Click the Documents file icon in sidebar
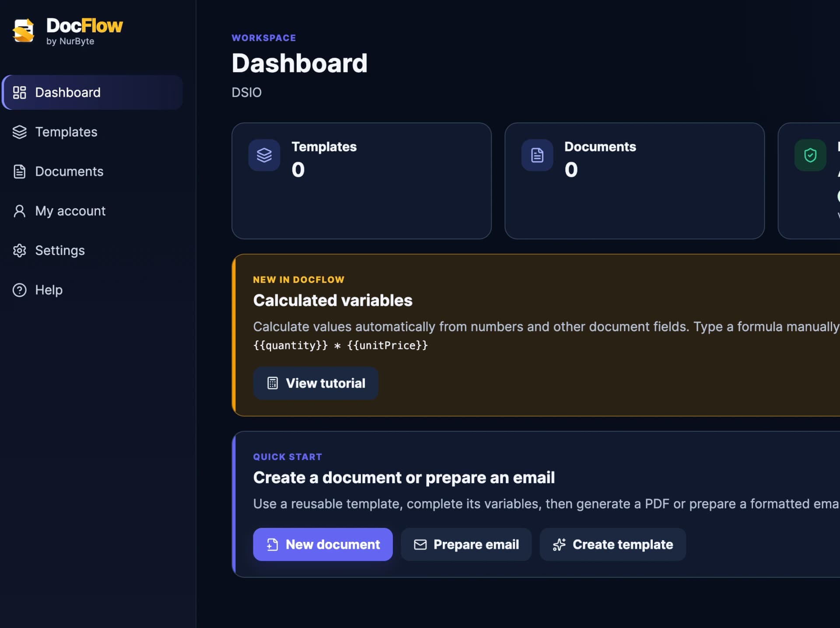This screenshot has height=628, width=840. click(x=19, y=171)
